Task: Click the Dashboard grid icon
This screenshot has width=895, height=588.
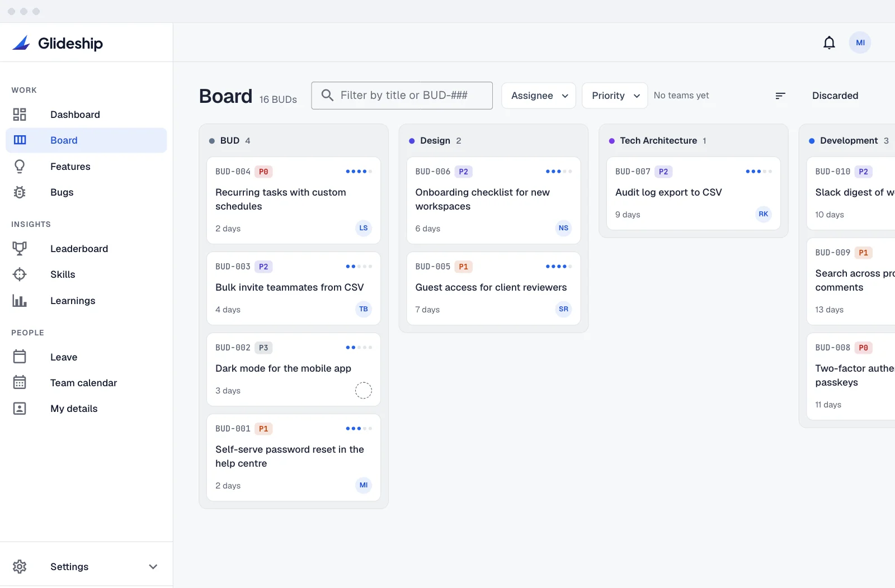Action: (x=20, y=115)
